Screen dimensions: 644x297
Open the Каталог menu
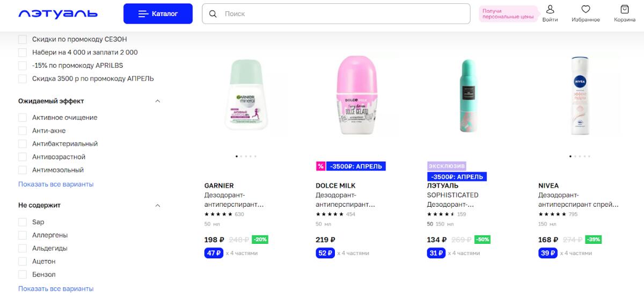point(158,14)
